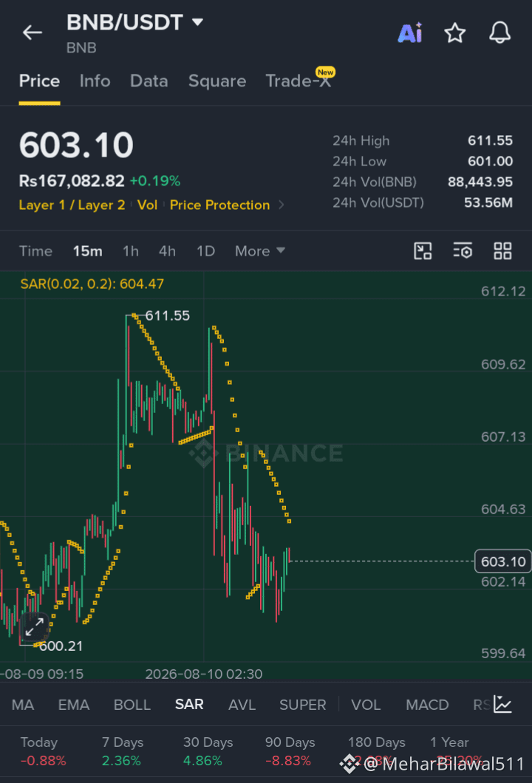Open chart settings icon
The width and height of the screenshot is (532, 783).
[x=463, y=250]
